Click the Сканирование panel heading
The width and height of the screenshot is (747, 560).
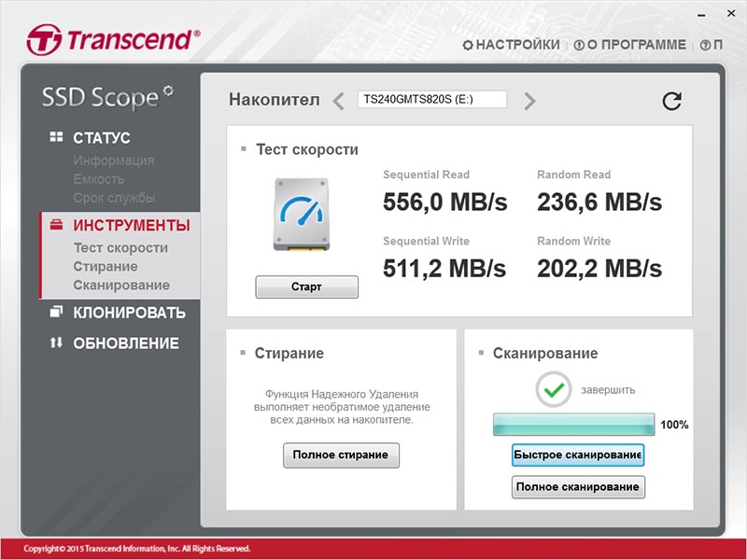545,354
